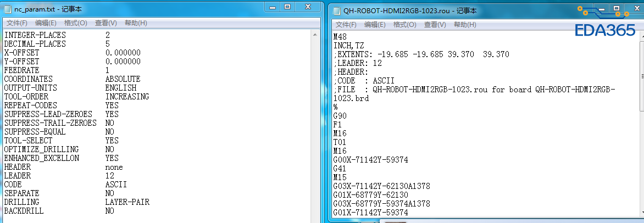Image resolution: width=644 pixels, height=223 pixels.
Task: Click the Notepad icon in the .rou window title bar
Action: click(x=337, y=10)
